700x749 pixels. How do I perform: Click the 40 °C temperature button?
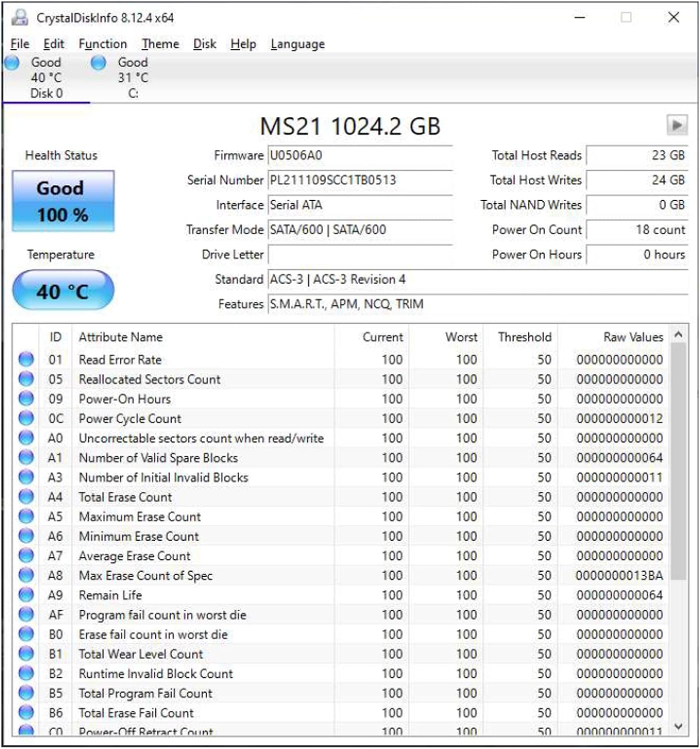click(63, 291)
